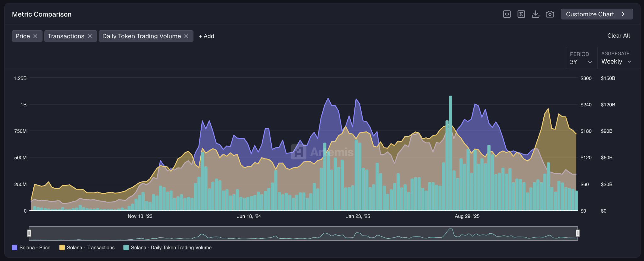Remove the Price metric chip

[36, 36]
